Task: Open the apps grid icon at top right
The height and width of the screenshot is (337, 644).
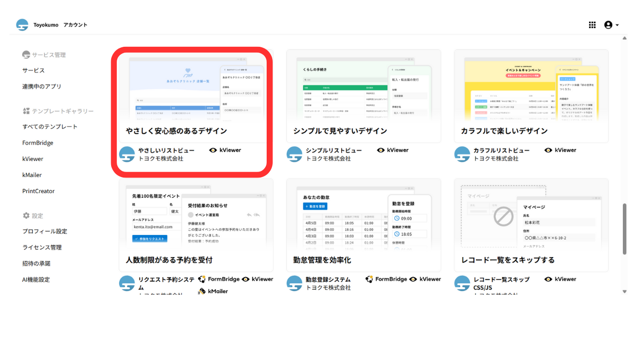Action: click(592, 24)
